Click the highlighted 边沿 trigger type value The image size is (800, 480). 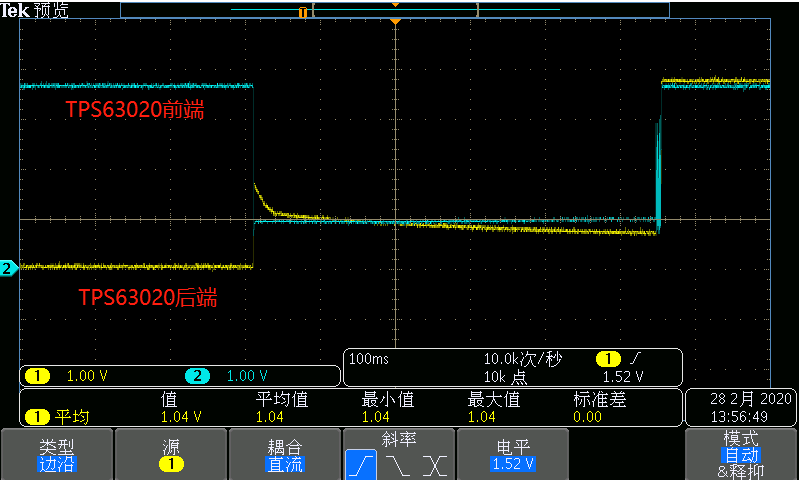pos(57,464)
